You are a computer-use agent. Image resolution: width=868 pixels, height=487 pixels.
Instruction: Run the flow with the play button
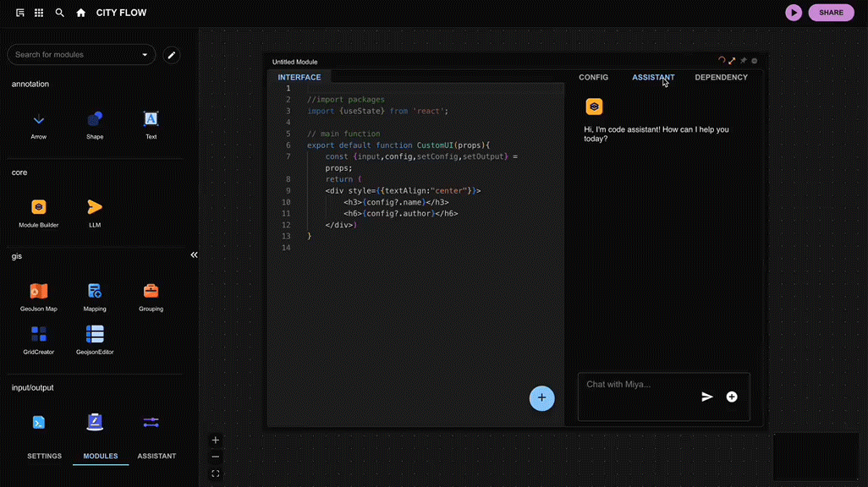click(794, 13)
